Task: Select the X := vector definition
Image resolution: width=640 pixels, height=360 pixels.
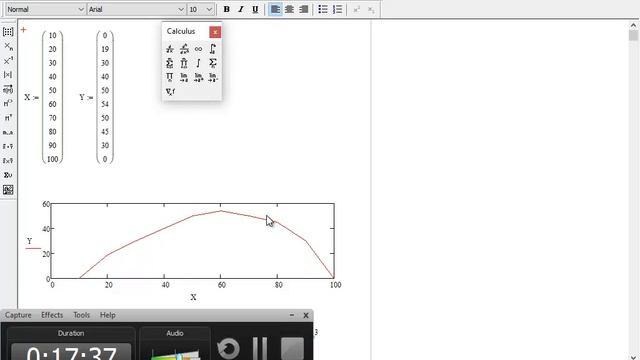Action: 43,97
